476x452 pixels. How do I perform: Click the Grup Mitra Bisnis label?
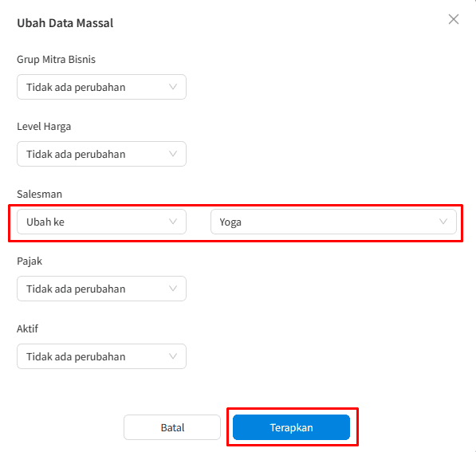click(56, 60)
